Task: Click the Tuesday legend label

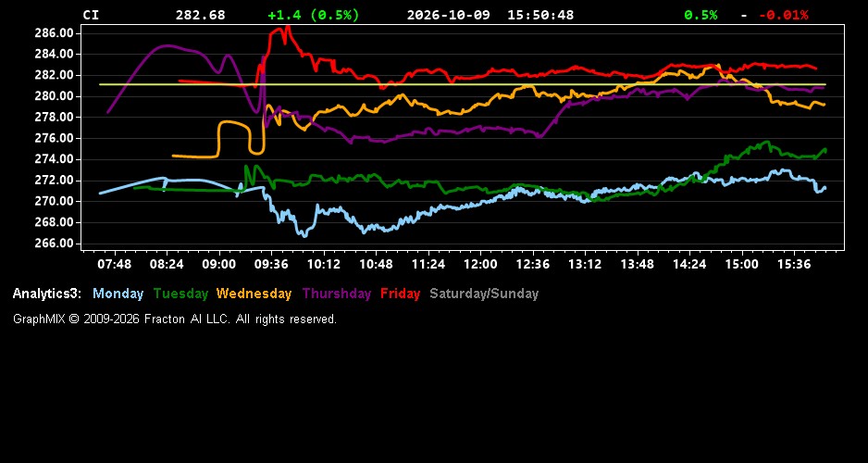Action: point(180,294)
